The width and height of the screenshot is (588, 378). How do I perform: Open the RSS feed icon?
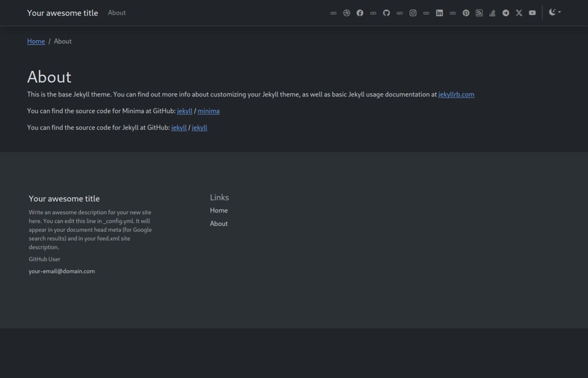click(x=479, y=13)
